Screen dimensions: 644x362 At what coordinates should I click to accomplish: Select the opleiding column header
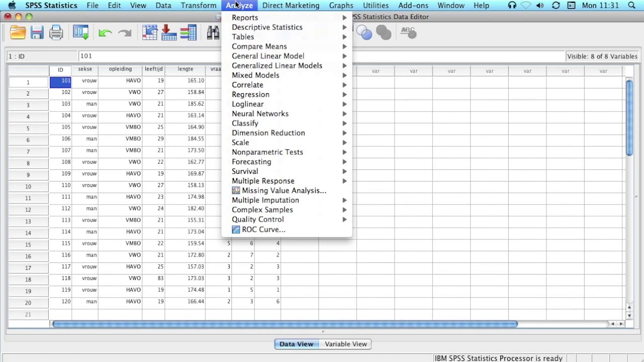[120, 69]
